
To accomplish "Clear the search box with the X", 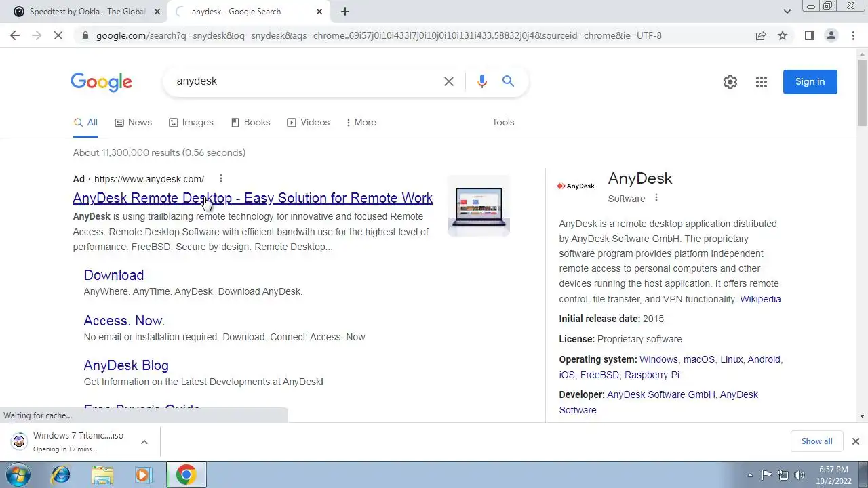I will pyautogui.click(x=449, y=81).
